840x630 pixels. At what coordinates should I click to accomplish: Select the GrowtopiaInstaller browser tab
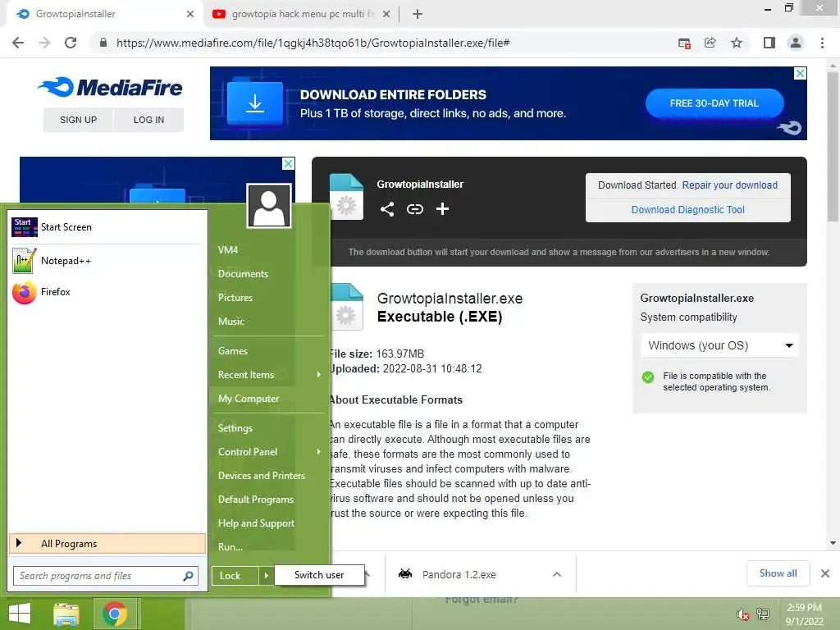[x=104, y=14]
